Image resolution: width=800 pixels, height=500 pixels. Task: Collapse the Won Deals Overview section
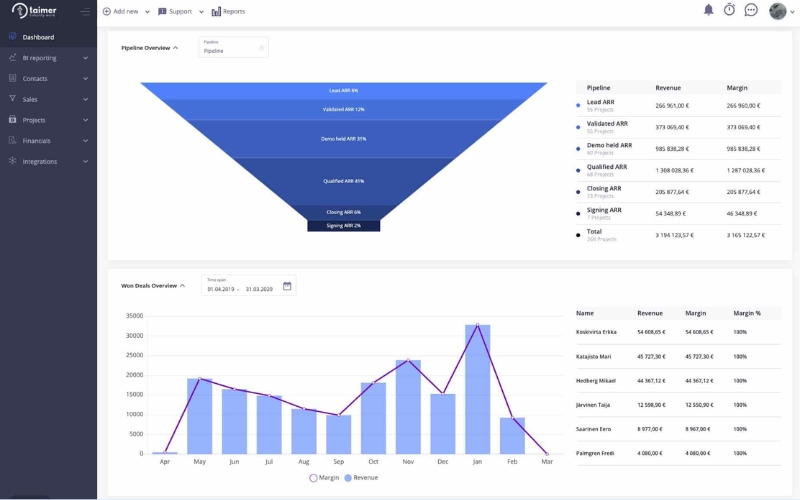(183, 286)
